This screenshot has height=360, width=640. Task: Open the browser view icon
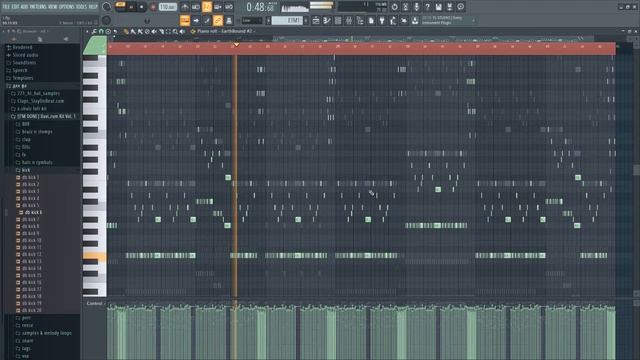360,20
